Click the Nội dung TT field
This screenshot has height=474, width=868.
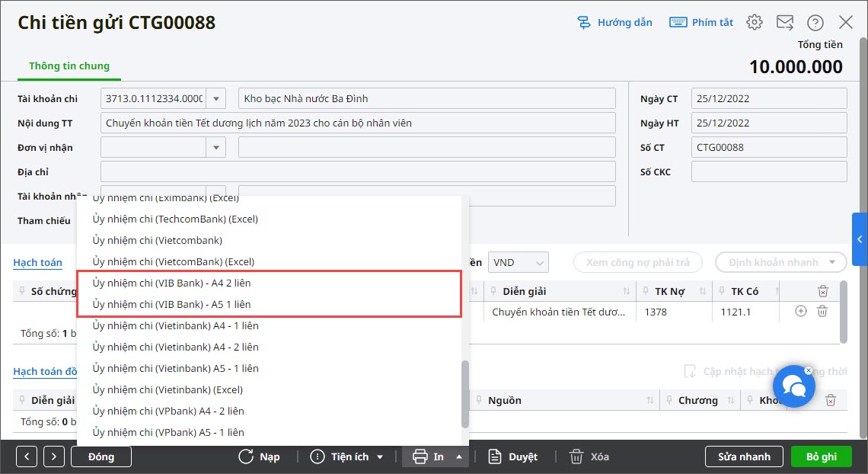[358, 123]
